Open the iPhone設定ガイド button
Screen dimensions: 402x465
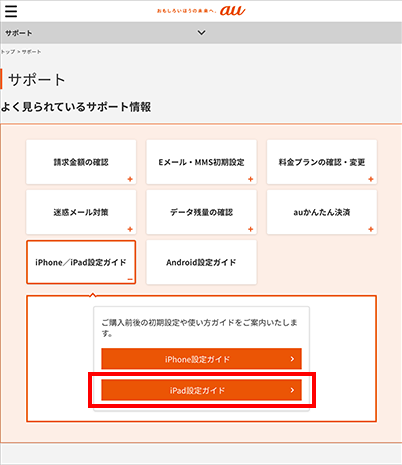(201, 359)
